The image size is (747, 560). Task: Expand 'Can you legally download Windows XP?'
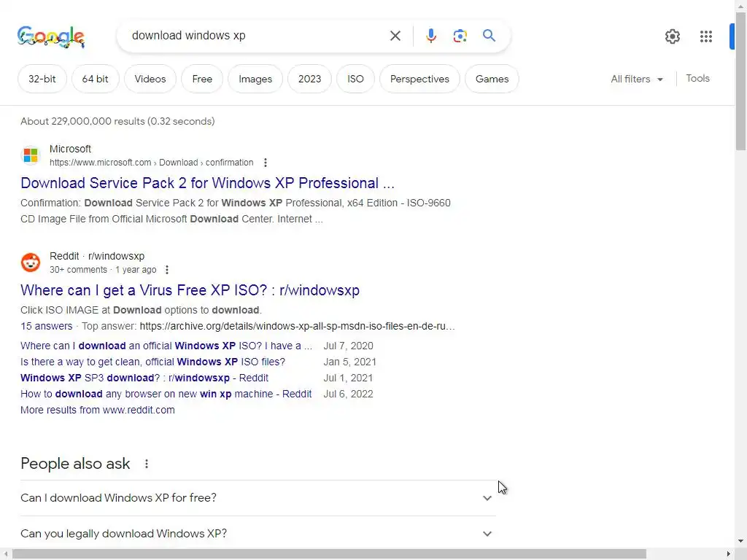tap(258, 533)
